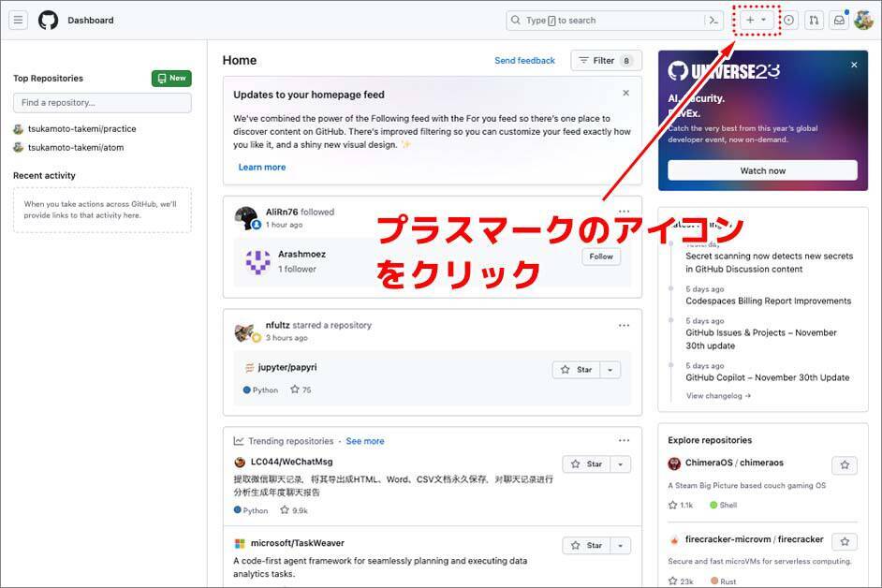The image size is (882, 588).
Task: Open Arashmoez profile link
Action: [302, 255]
